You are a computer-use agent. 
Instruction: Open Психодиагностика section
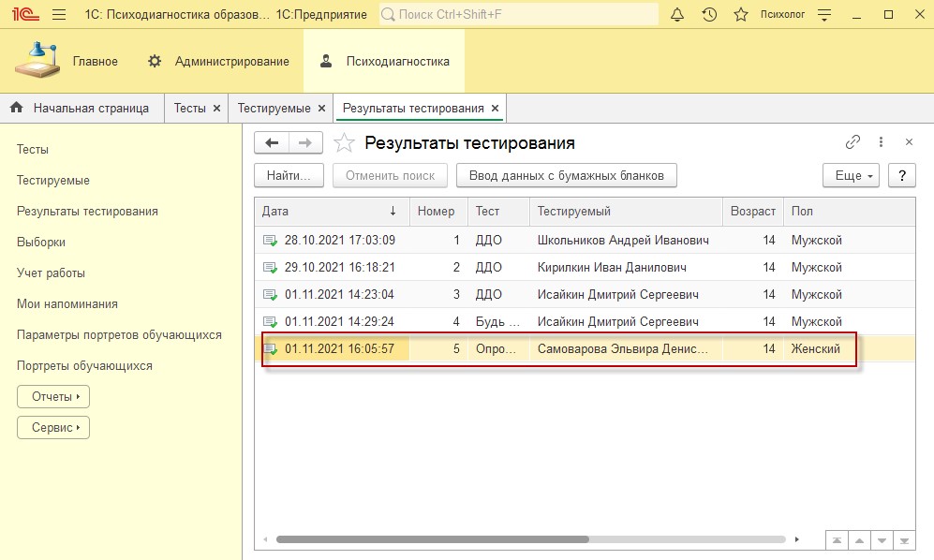click(384, 61)
